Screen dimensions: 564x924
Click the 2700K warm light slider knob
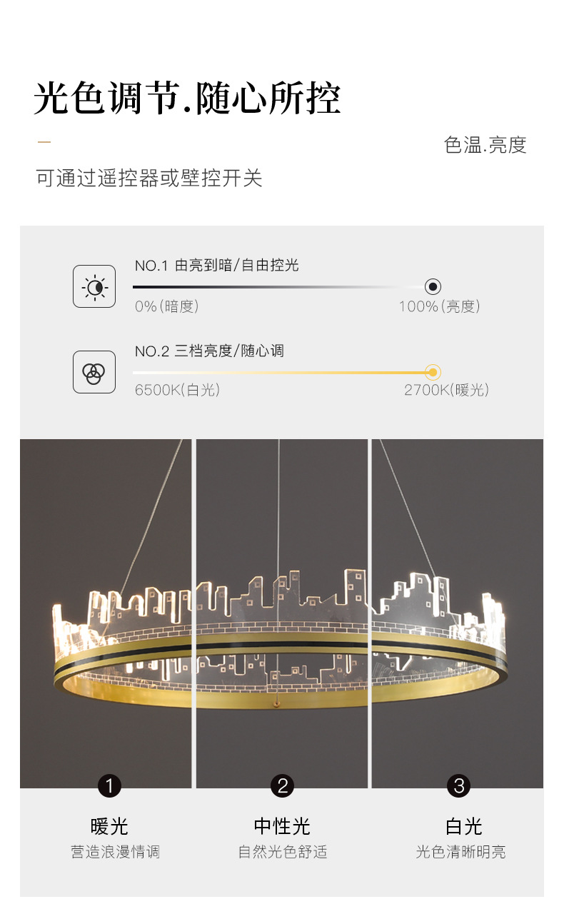432,372
